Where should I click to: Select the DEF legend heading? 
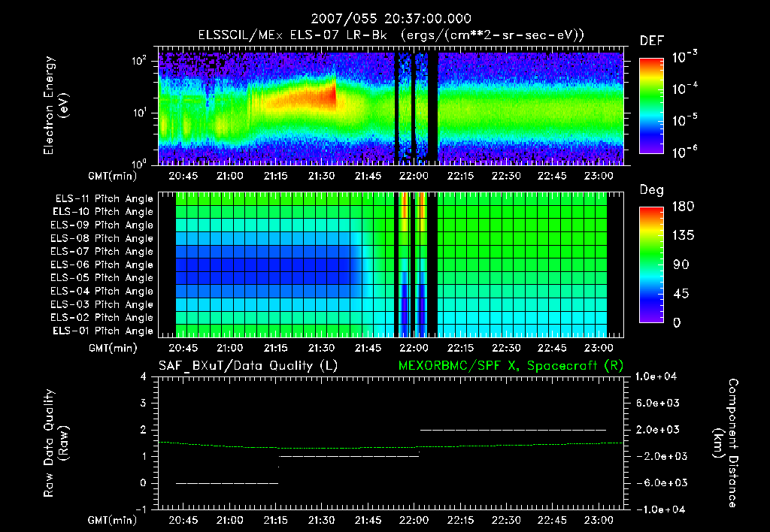[x=652, y=41]
